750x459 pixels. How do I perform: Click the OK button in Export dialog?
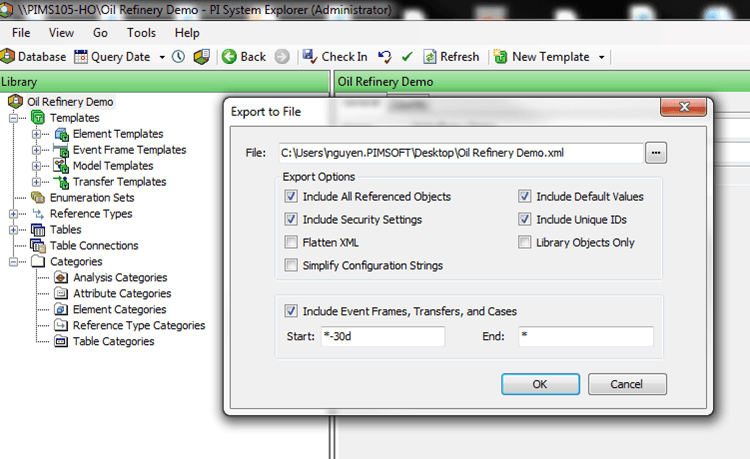540,384
